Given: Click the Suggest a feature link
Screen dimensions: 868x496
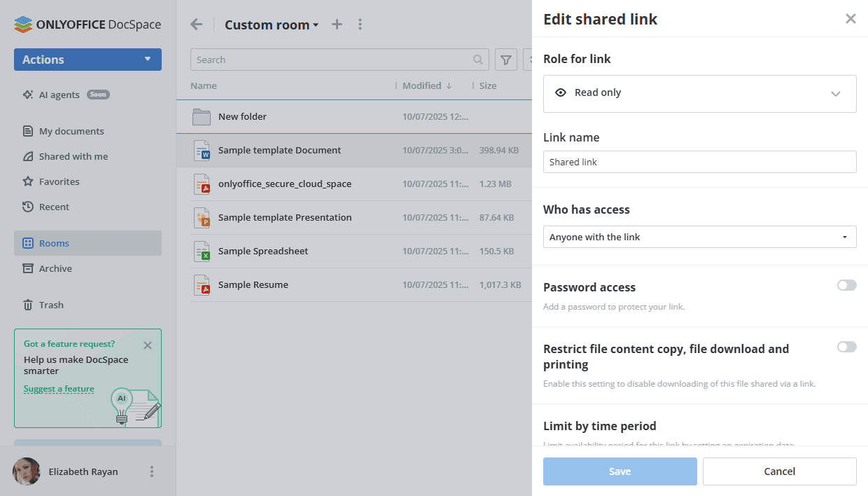Looking at the screenshot, I should [59, 389].
